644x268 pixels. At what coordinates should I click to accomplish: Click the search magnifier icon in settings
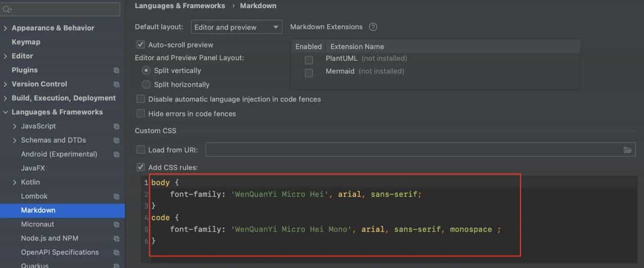tap(7, 10)
